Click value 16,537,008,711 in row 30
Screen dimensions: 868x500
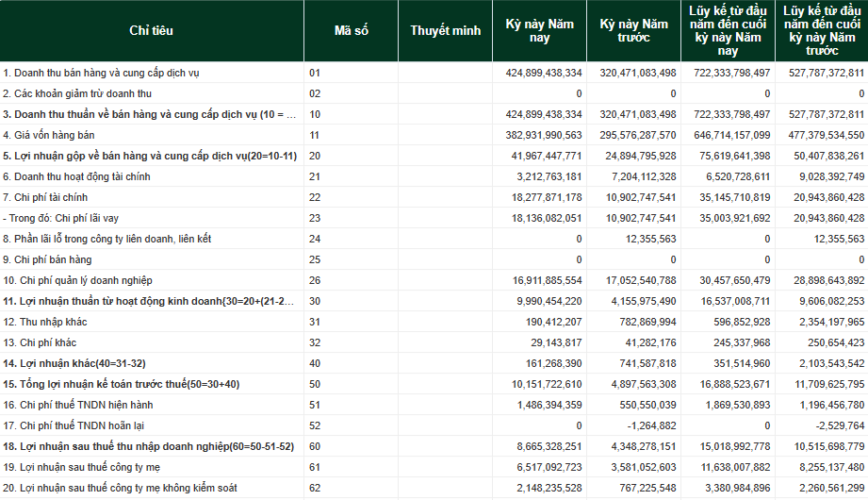coord(734,301)
